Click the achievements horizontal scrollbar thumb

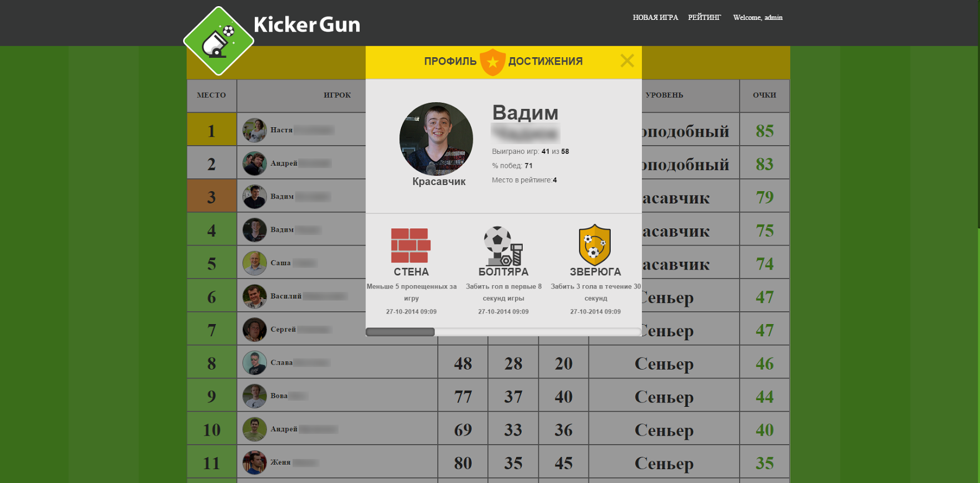pos(400,332)
